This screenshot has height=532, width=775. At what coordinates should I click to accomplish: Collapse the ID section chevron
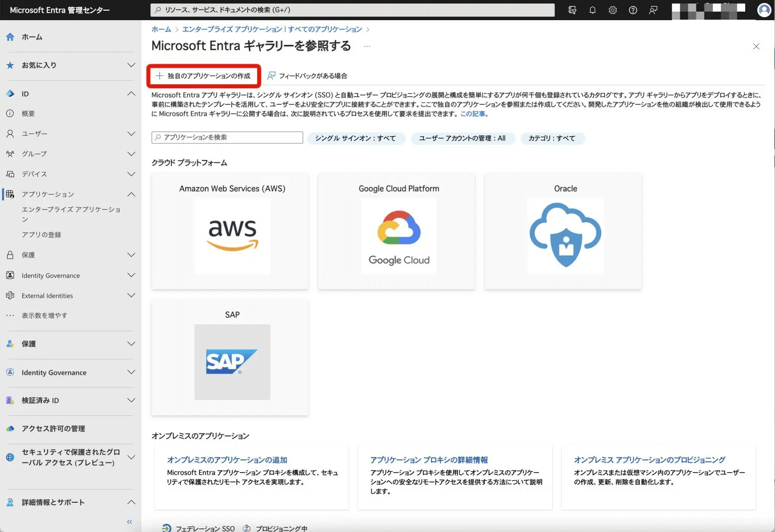131,93
